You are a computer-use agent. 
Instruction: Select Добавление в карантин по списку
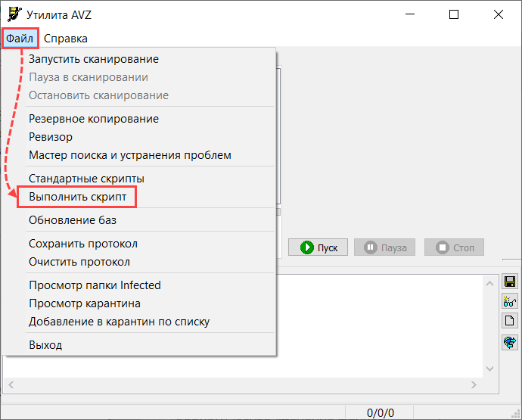click(x=140, y=322)
